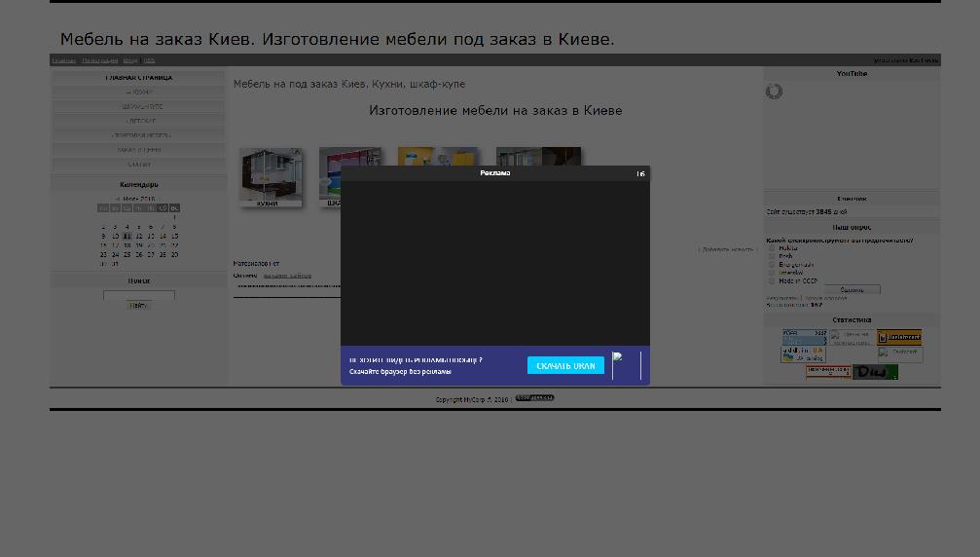Click the top-right link in the dark bar
Image resolution: width=980 pixels, height=557 pixels.
906,60
